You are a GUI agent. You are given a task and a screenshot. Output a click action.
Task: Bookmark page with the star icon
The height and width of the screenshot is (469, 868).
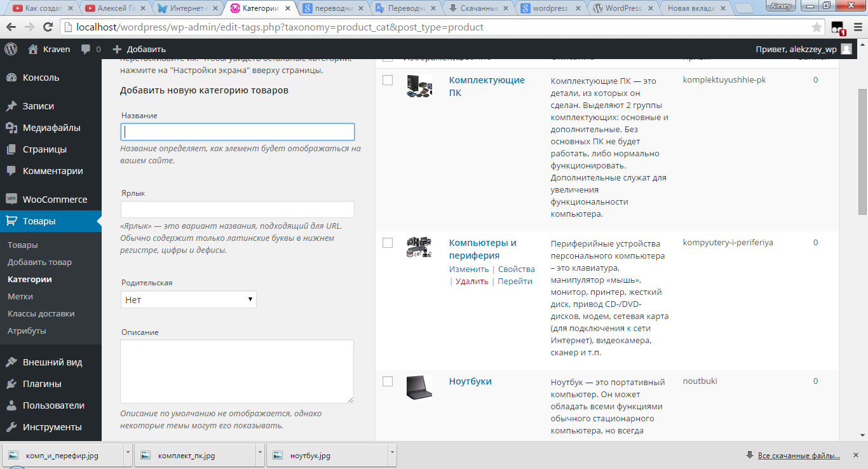coord(817,28)
